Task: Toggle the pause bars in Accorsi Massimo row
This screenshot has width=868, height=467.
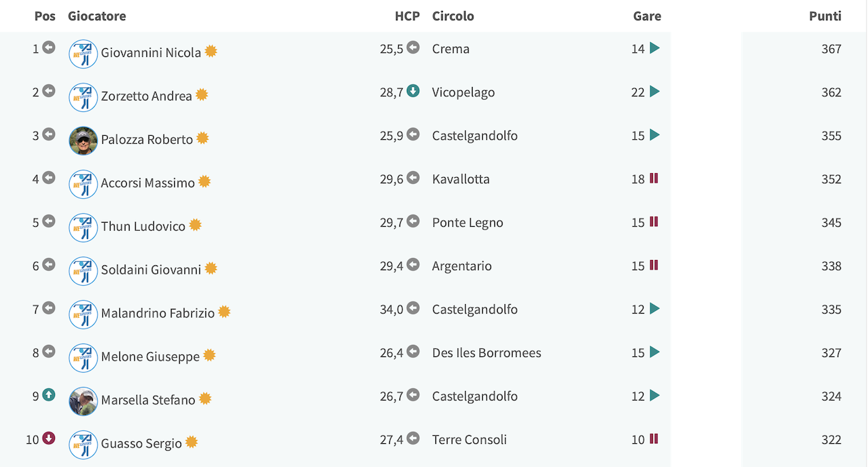Action: [x=654, y=178]
